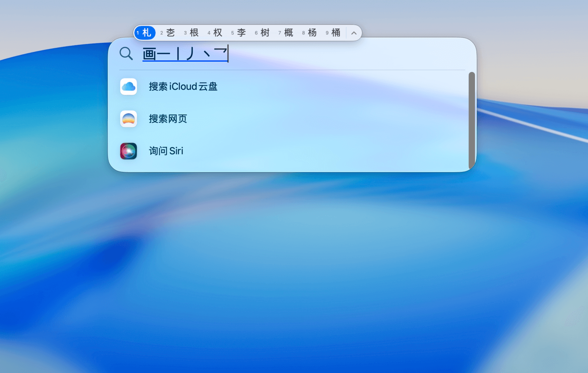Screen dimensions: 588x373
Task: Choose candidate number 2 in the candidate bar
Action: click(168, 33)
